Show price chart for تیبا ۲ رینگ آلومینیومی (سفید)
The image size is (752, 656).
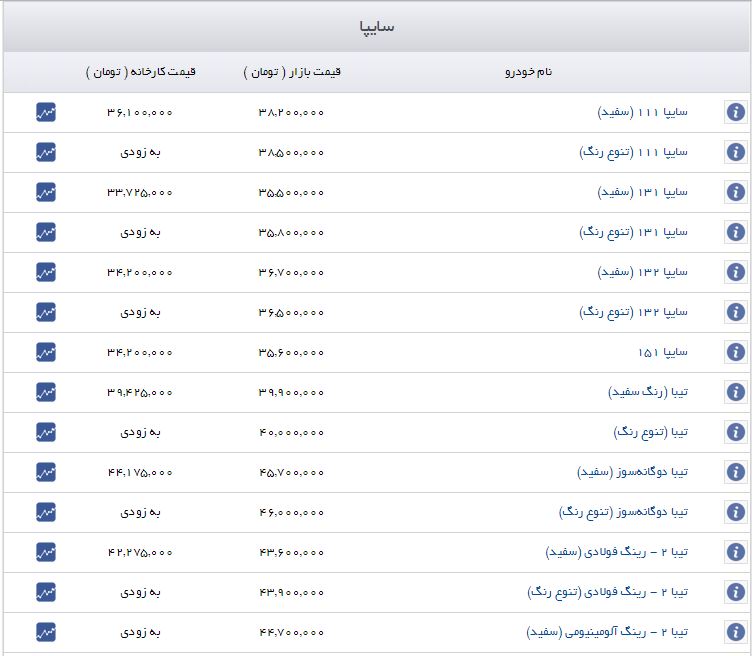click(x=46, y=632)
